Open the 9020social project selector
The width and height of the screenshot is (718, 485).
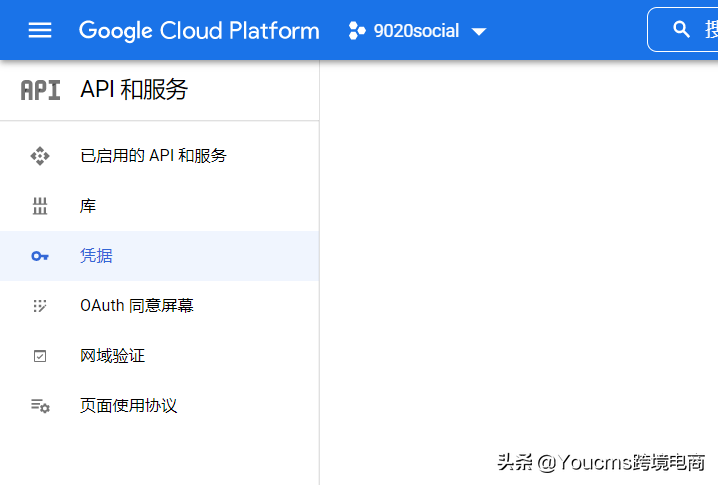(x=417, y=31)
